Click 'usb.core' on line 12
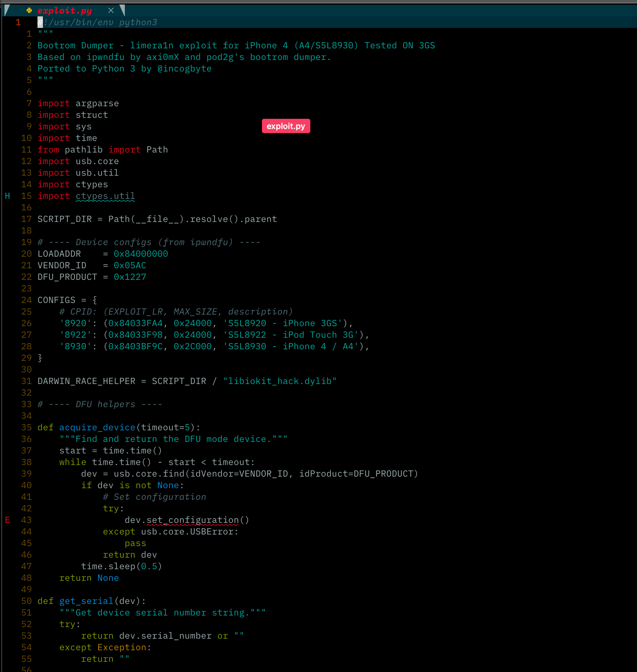The width and height of the screenshot is (637, 672). click(97, 161)
